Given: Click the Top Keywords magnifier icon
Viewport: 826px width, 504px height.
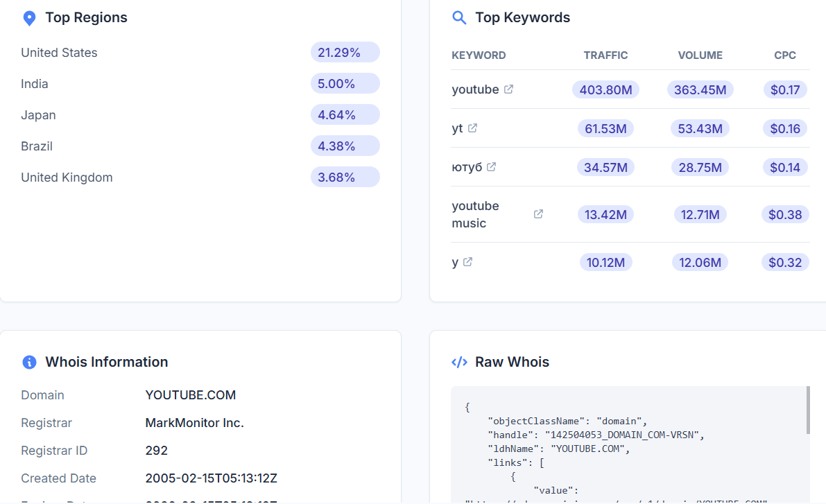Looking at the screenshot, I should 459,18.
